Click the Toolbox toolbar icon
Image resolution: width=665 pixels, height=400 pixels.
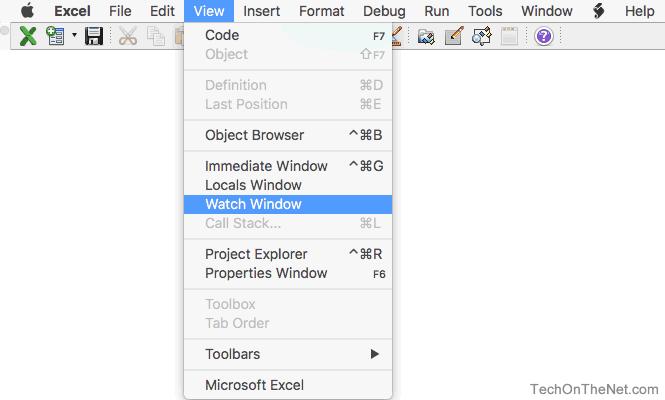point(509,36)
